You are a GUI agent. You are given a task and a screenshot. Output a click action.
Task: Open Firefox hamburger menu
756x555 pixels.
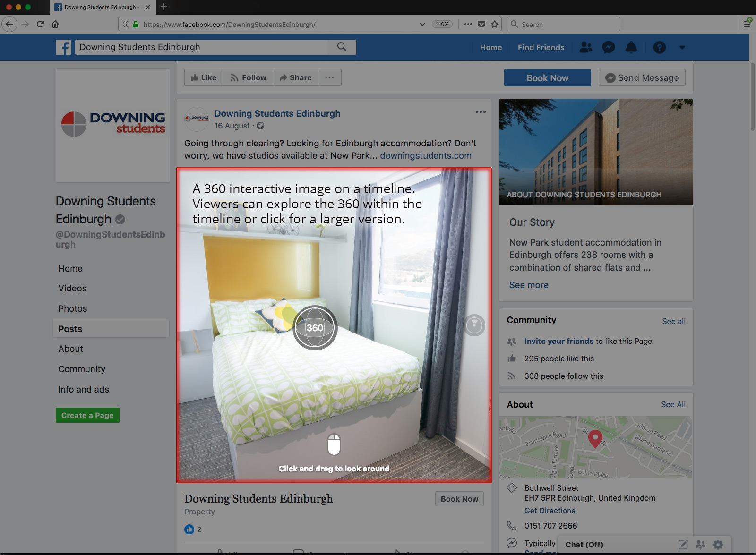coord(747,24)
